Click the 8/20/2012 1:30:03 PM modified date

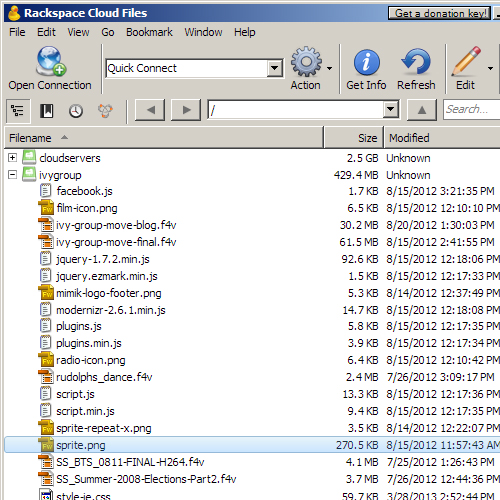[440, 225]
